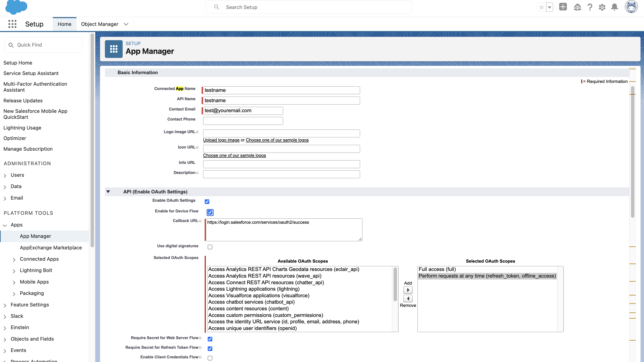Image resolution: width=644 pixels, height=362 pixels.
Task: Show help for Enable Client Credentials Flow
Action: (200, 358)
